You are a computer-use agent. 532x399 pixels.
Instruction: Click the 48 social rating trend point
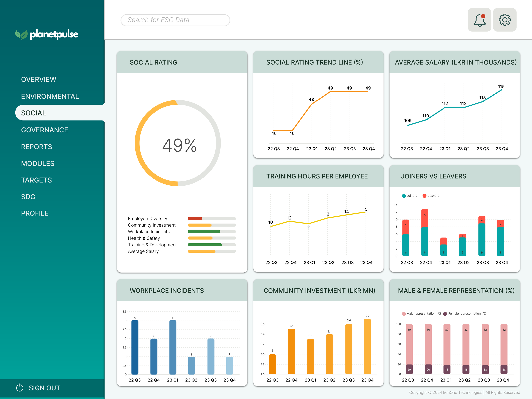(x=311, y=104)
